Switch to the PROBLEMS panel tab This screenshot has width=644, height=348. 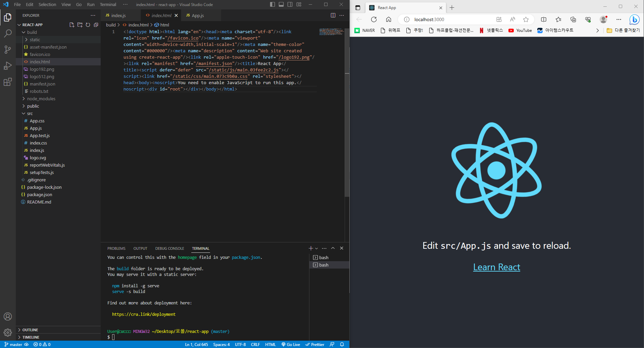[x=116, y=248]
